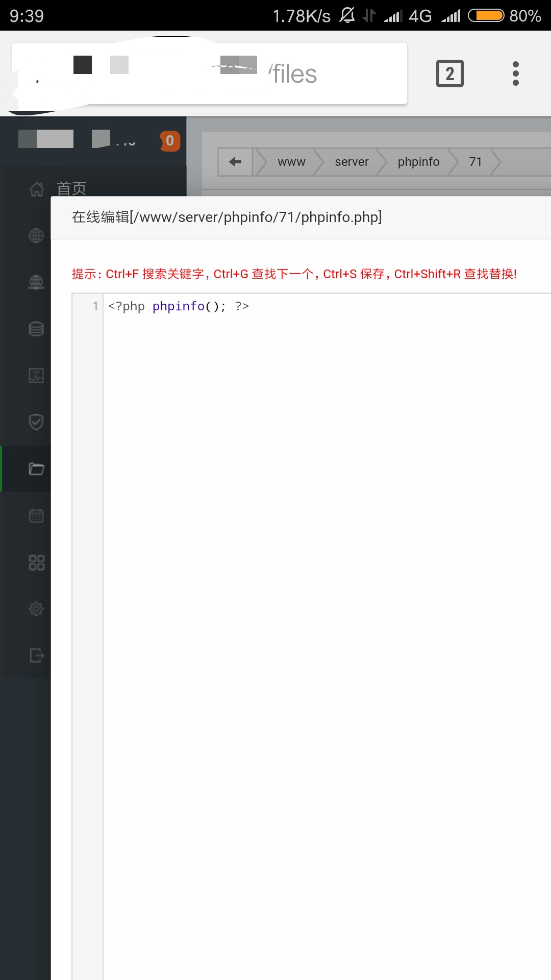Viewport: 551px width, 980px height.
Task: Open the app store grid icon
Action: pos(36,562)
